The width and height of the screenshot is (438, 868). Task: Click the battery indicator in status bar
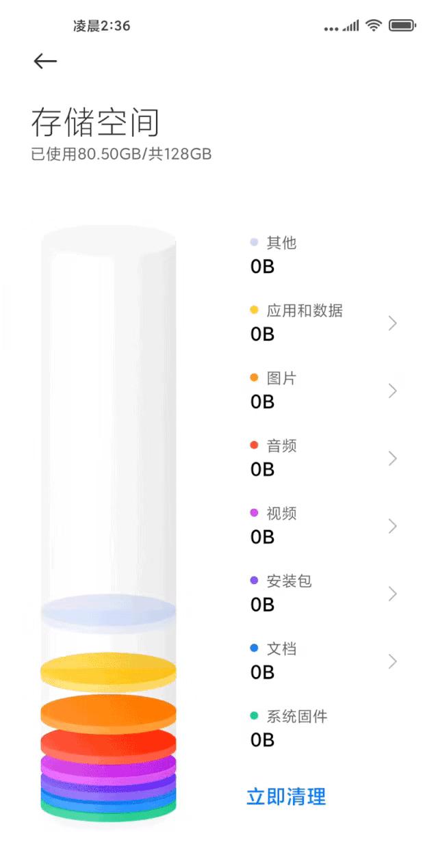point(401,25)
